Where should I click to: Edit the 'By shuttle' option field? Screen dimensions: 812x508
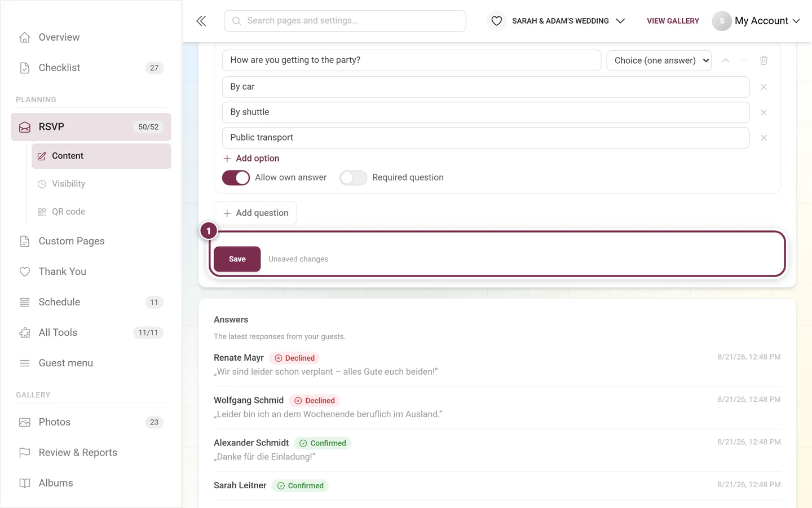[486, 112]
